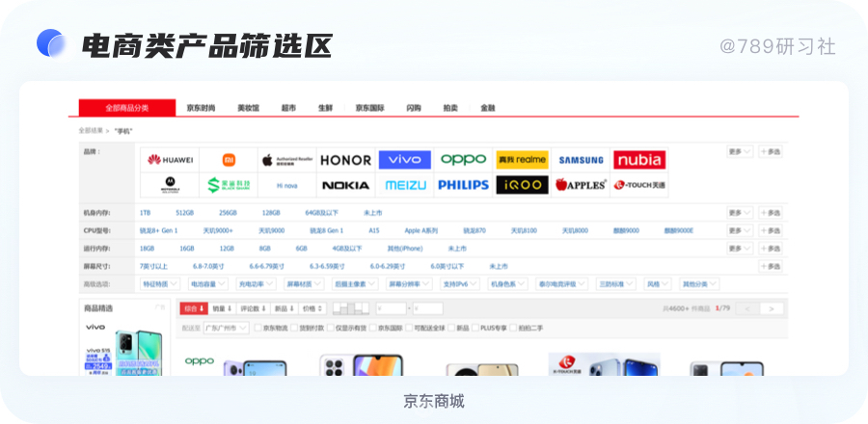The width and height of the screenshot is (868, 424).
Task: Select the SAMSUNG brand logo
Action: [581, 160]
